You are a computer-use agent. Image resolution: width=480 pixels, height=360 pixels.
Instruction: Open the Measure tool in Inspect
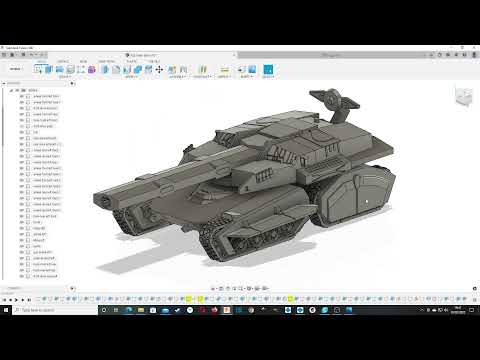point(224,69)
